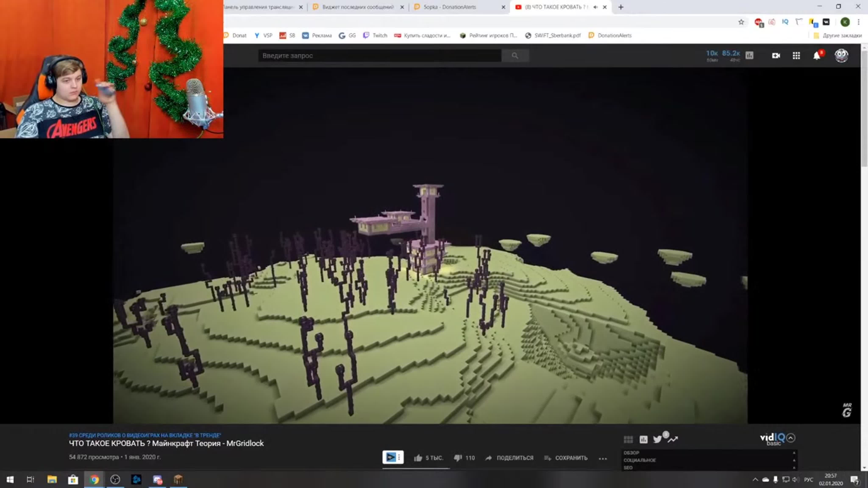868x488 pixels.
Task: Open File Explorer from the taskbar
Action: (x=52, y=479)
